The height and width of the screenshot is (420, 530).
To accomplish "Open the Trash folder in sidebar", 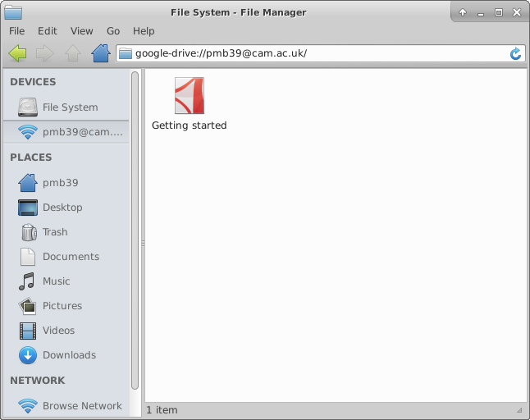I will coord(54,232).
